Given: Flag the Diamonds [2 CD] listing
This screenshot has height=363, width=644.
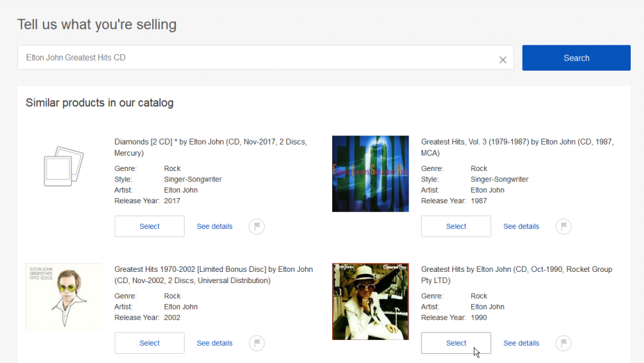Looking at the screenshot, I should coord(256,226).
